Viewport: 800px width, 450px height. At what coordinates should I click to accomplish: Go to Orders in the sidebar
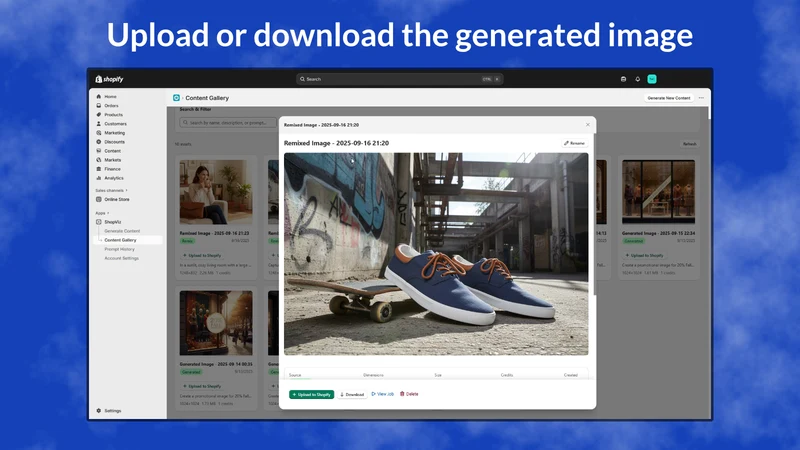coord(111,106)
